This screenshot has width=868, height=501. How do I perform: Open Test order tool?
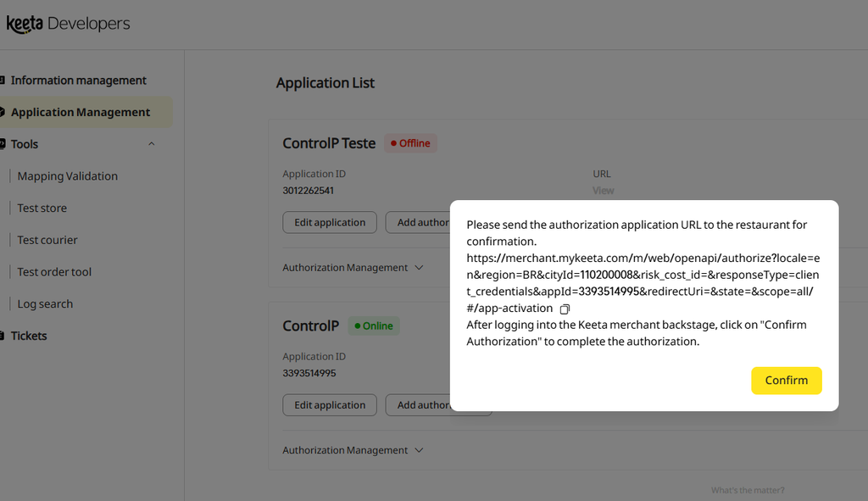[x=54, y=272]
